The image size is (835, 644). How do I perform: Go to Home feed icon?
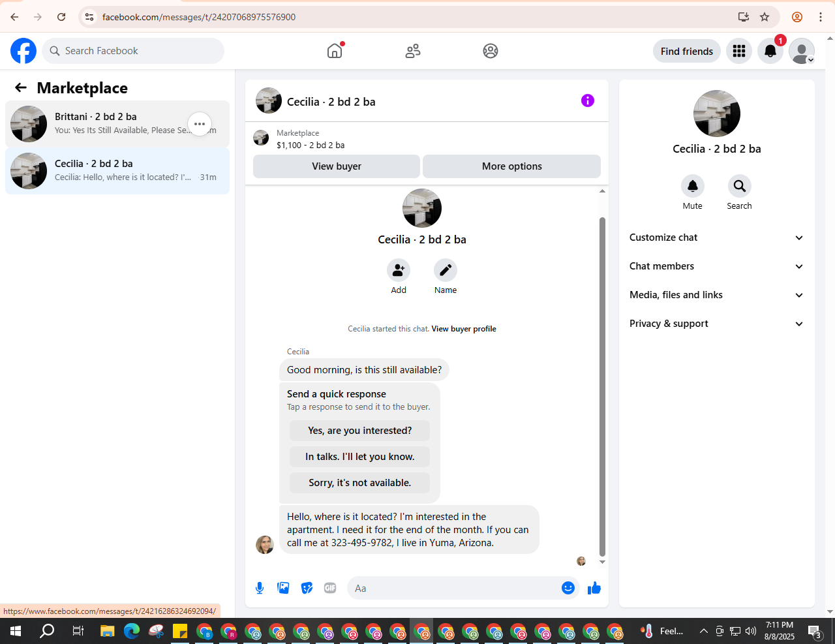click(x=335, y=51)
